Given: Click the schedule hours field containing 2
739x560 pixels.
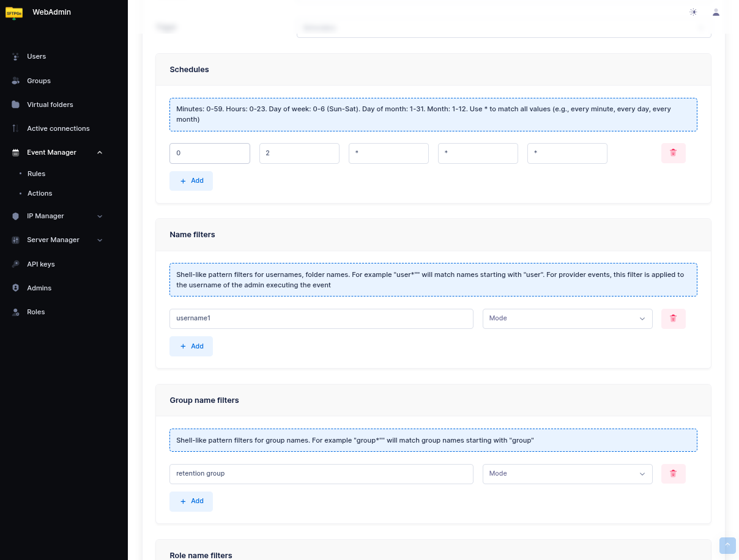Looking at the screenshot, I should tap(299, 153).
